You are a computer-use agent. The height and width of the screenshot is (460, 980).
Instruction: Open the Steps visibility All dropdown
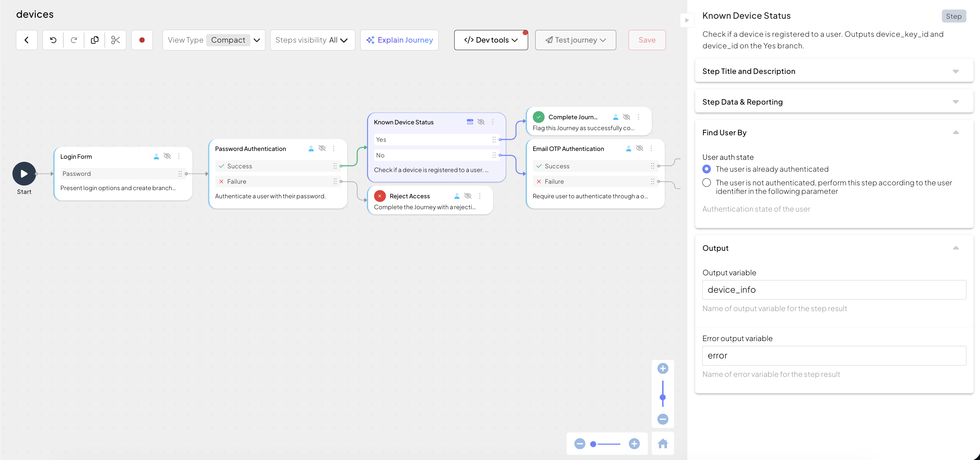312,40
